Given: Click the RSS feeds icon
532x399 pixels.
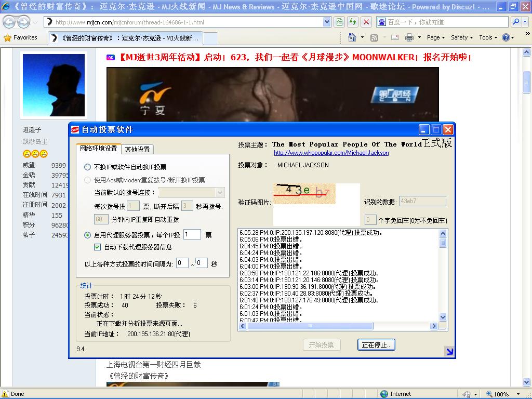Looking at the screenshot, I should click(374, 37).
